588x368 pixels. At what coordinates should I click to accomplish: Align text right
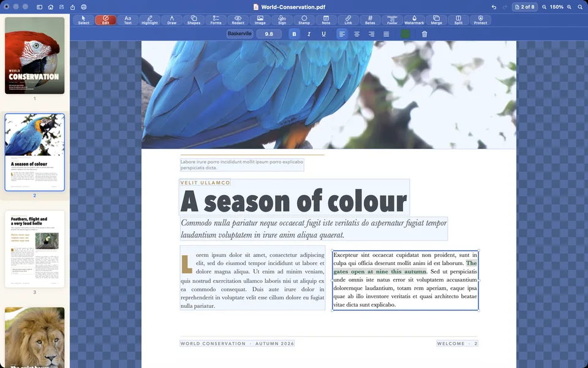click(x=371, y=34)
